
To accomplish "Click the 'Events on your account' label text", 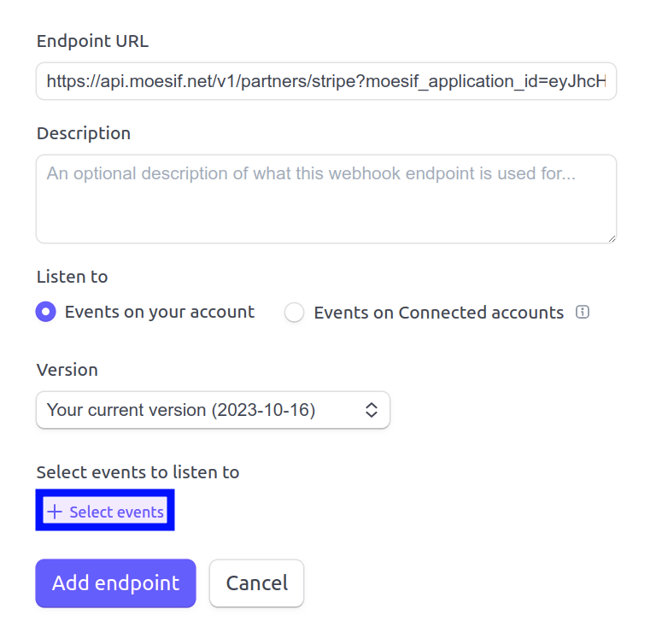I will click(160, 312).
